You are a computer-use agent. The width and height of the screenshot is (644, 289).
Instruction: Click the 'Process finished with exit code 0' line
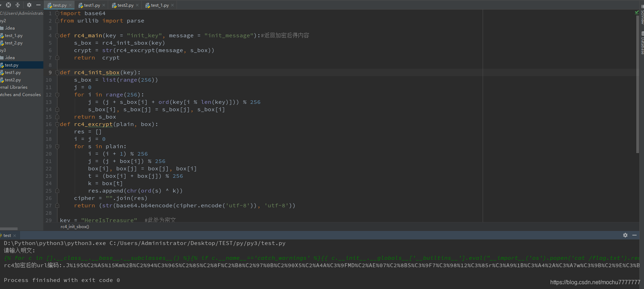(62, 280)
